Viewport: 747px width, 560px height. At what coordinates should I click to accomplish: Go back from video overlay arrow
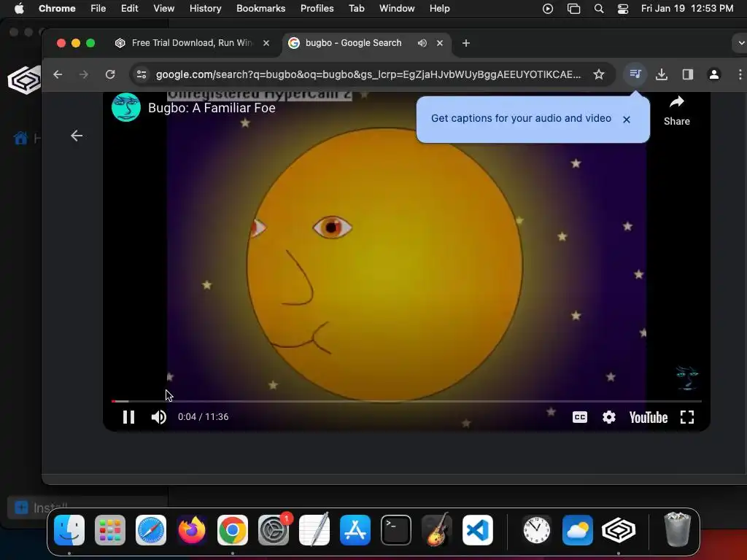[77, 136]
